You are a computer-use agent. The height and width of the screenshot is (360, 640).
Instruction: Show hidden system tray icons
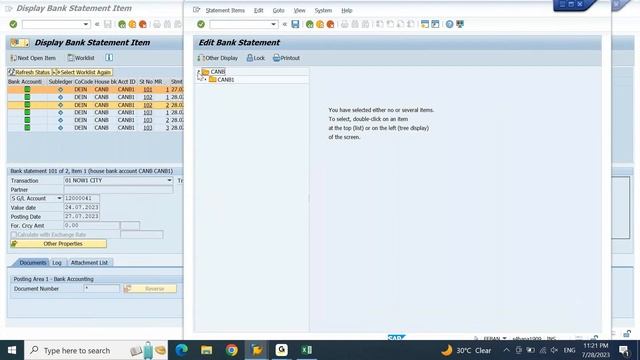click(506, 350)
